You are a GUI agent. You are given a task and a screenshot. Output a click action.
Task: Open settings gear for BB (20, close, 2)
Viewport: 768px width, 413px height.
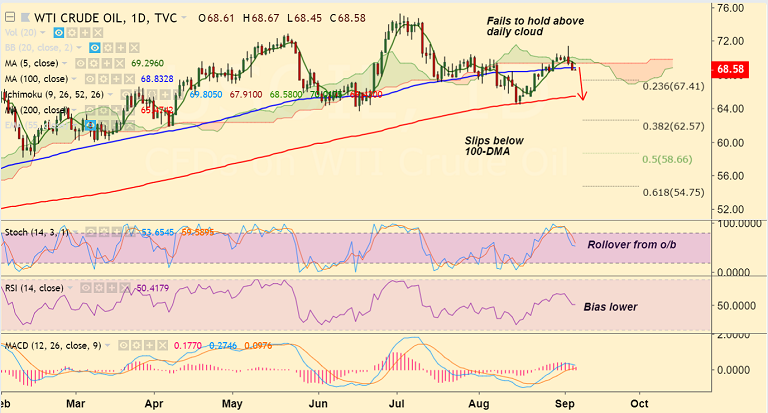tap(108, 48)
